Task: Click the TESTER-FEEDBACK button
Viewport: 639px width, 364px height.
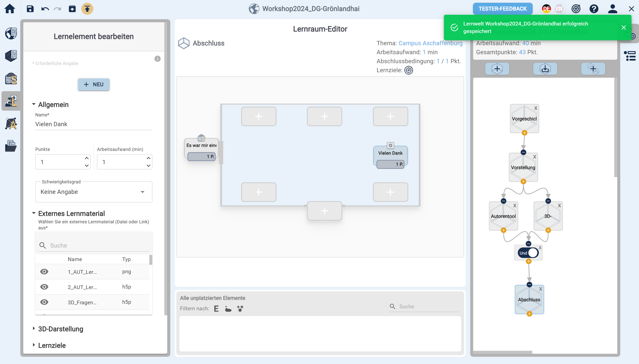Action: coord(502,9)
